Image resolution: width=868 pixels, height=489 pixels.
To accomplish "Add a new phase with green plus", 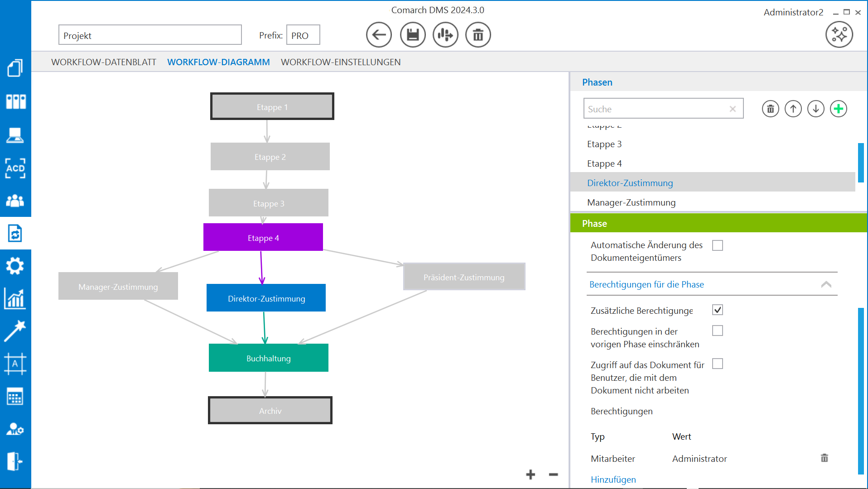I will point(838,109).
